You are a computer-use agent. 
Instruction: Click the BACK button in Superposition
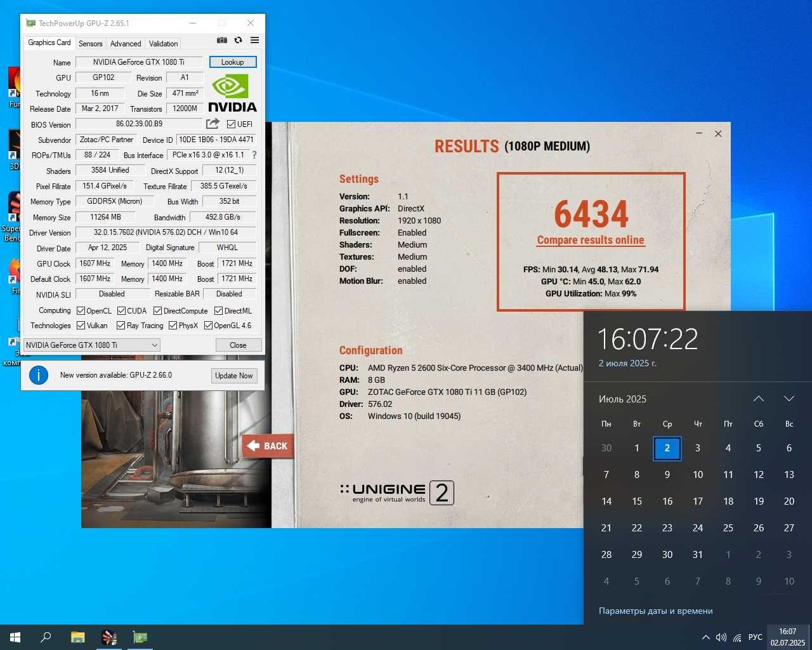pyautogui.click(x=268, y=446)
